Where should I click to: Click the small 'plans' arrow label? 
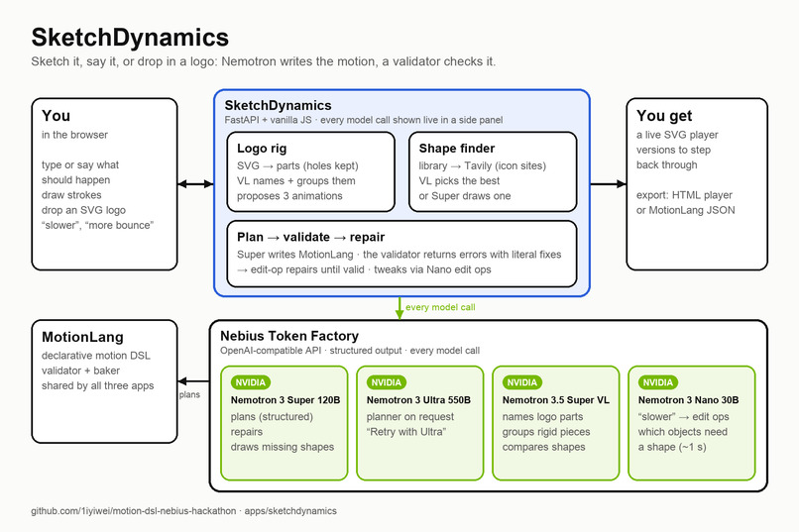189,394
